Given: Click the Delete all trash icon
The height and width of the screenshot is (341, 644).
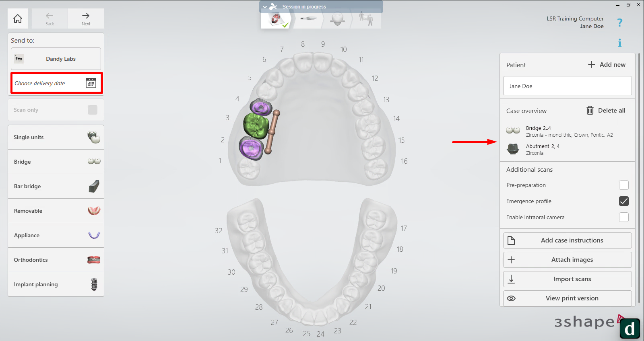Looking at the screenshot, I should coord(590,111).
